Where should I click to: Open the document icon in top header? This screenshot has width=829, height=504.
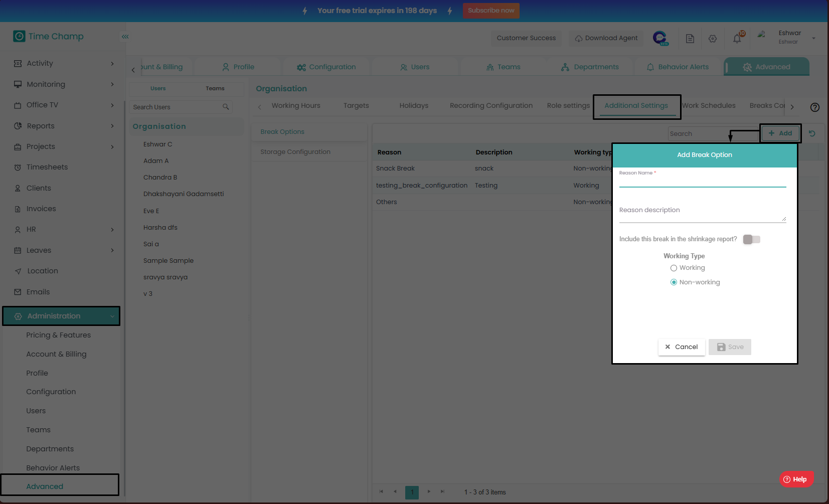tap(690, 39)
